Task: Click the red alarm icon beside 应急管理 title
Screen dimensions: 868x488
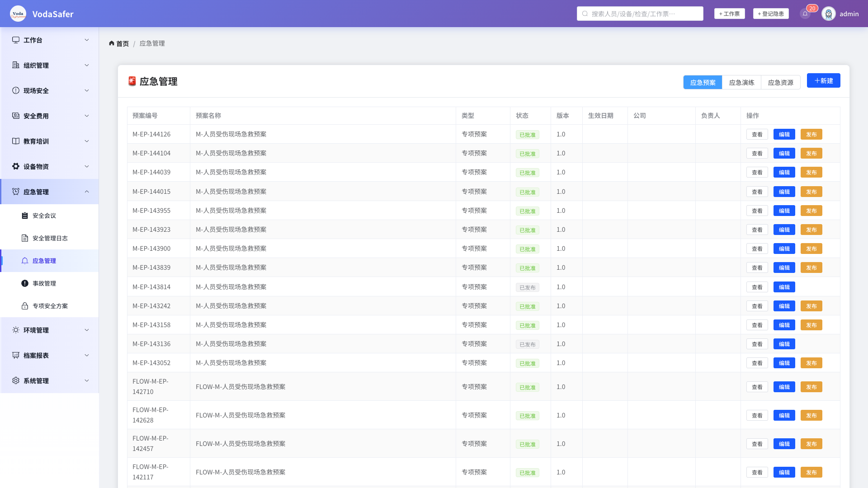Action: click(132, 81)
